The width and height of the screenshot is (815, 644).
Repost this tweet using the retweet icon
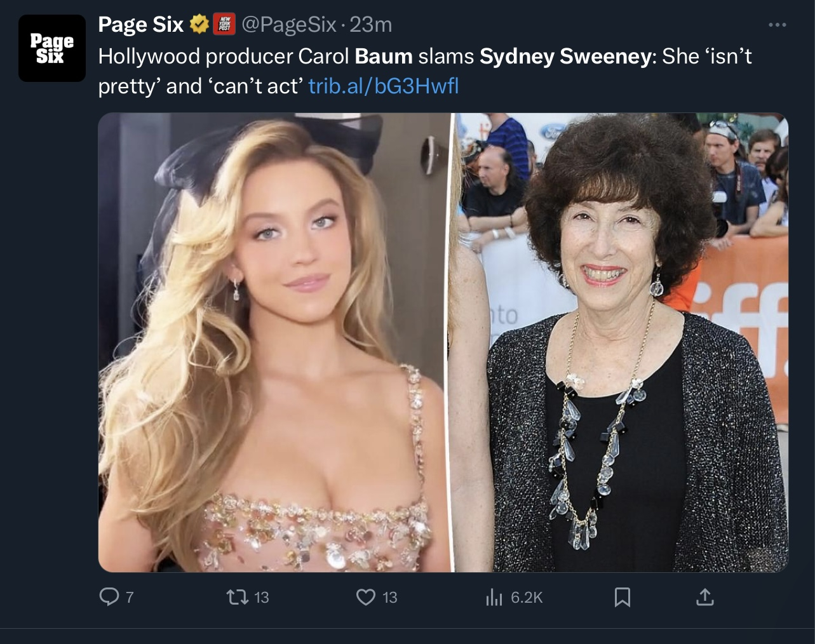[x=236, y=597]
